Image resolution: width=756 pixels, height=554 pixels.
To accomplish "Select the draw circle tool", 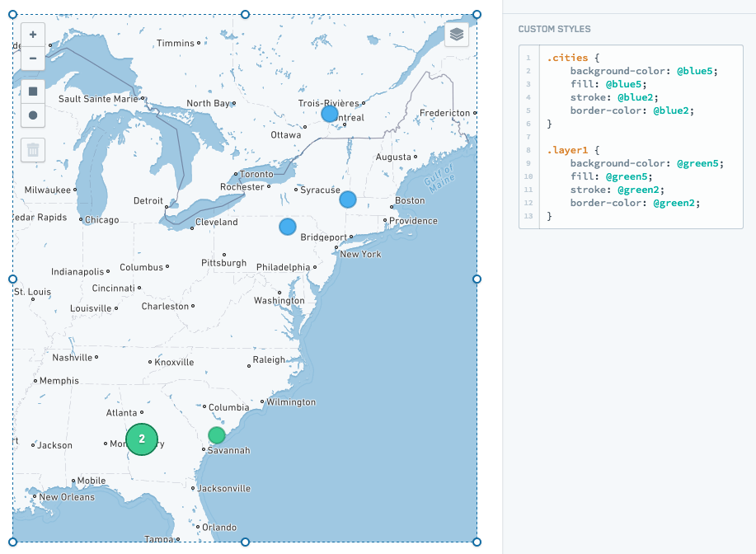I will 33,115.
